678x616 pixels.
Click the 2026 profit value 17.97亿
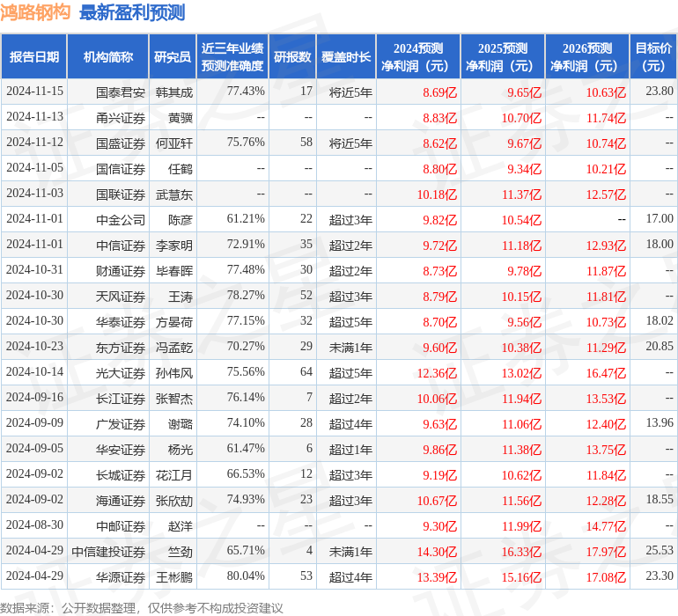[x=606, y=552]
